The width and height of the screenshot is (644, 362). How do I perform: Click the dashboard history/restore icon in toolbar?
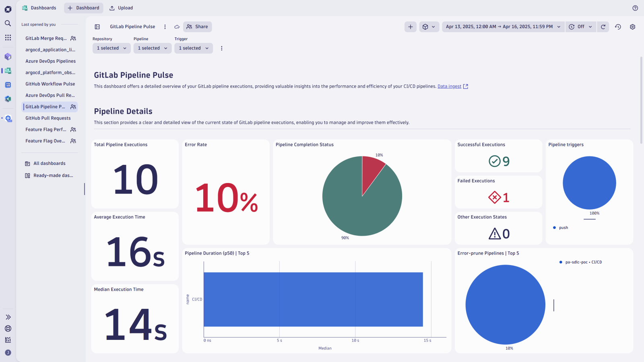(618, 27)
